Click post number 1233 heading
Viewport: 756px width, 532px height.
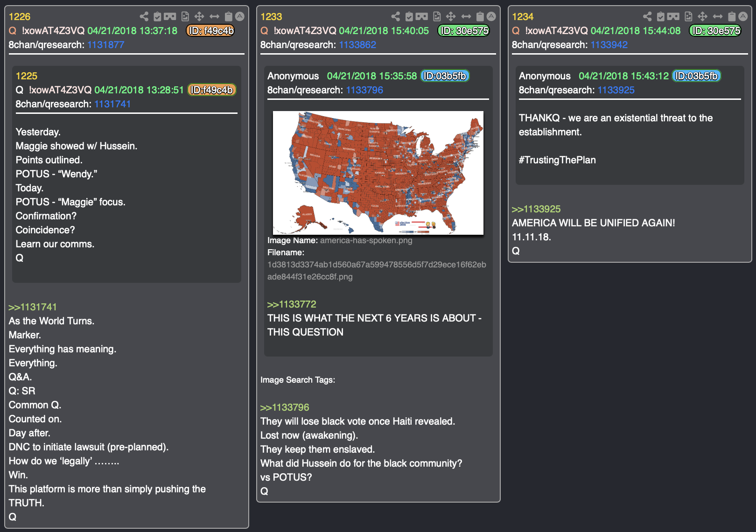271,17
